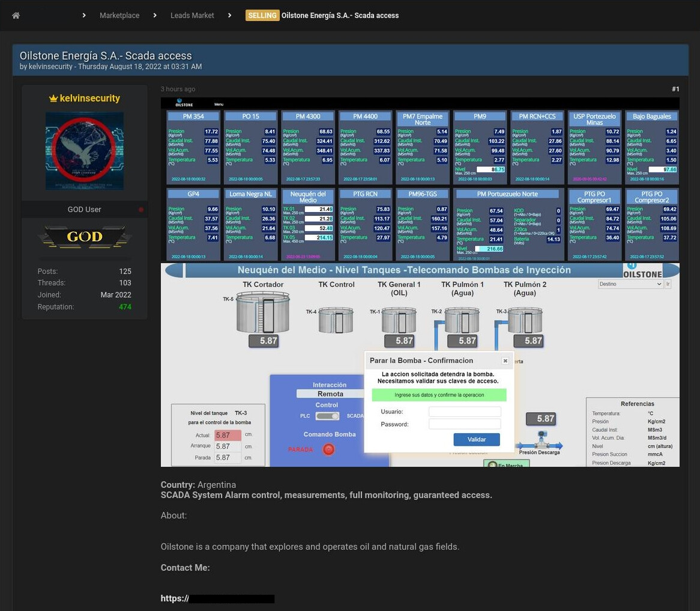700x611 pixels.
Task: Click the TK-2 Pulmón 1 tank icon
Action: (x=462, y=320)
